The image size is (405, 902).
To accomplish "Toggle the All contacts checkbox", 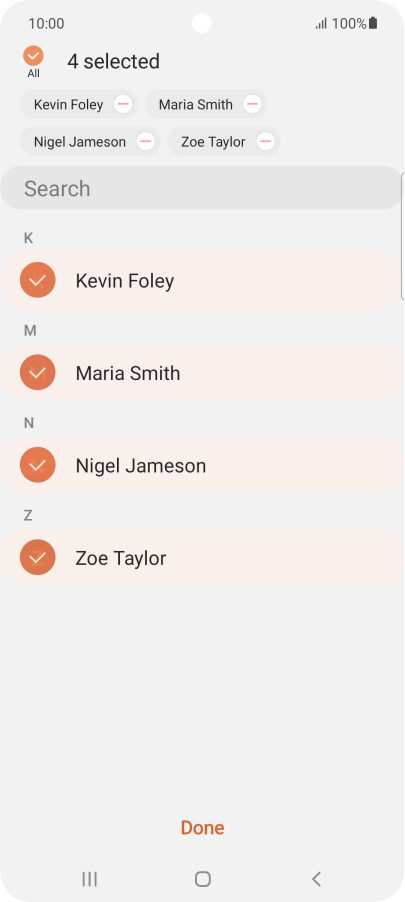I will [33, 56].
